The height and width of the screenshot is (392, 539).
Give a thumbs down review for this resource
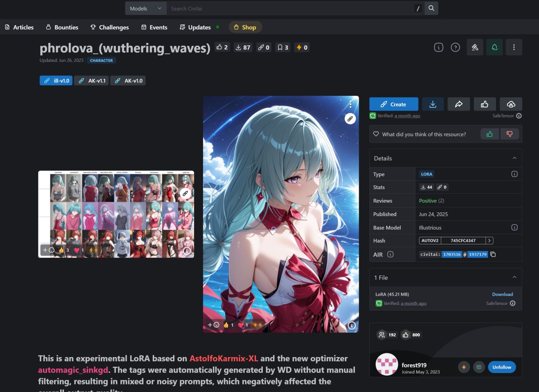pos(510,134)
